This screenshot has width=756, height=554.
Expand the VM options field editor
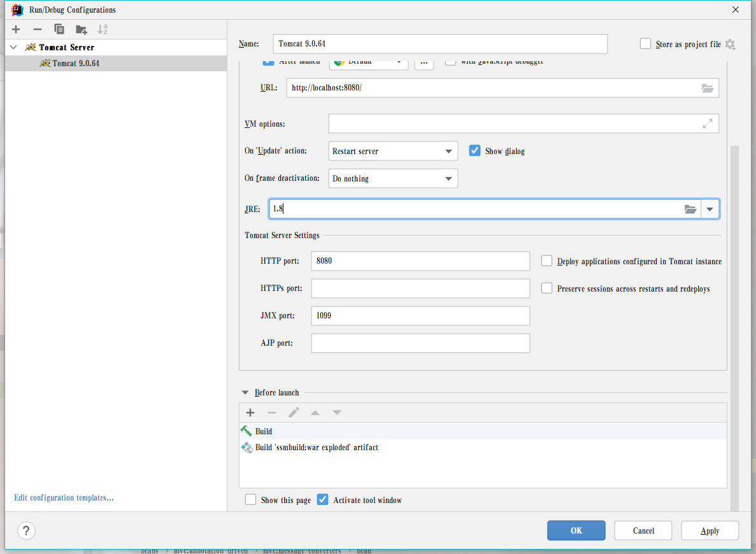coord(707,124)
